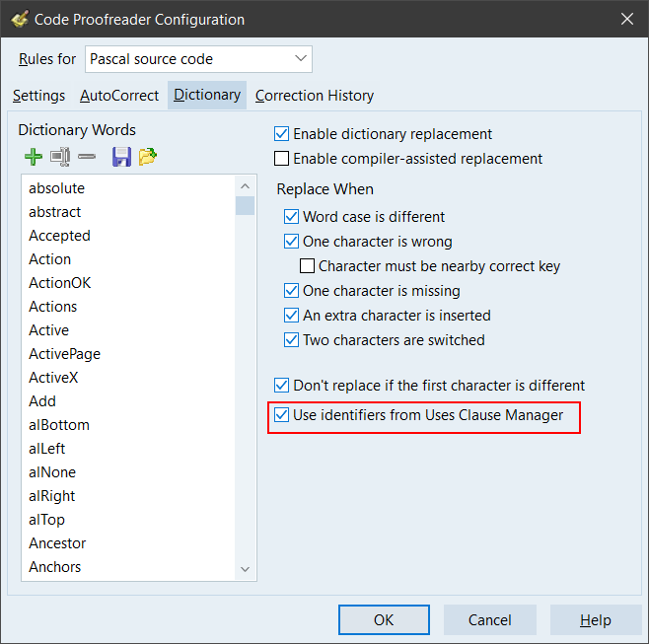Switch to the AutoCorrect tab
The image size is (649, 644).
[x=118, y=96]
